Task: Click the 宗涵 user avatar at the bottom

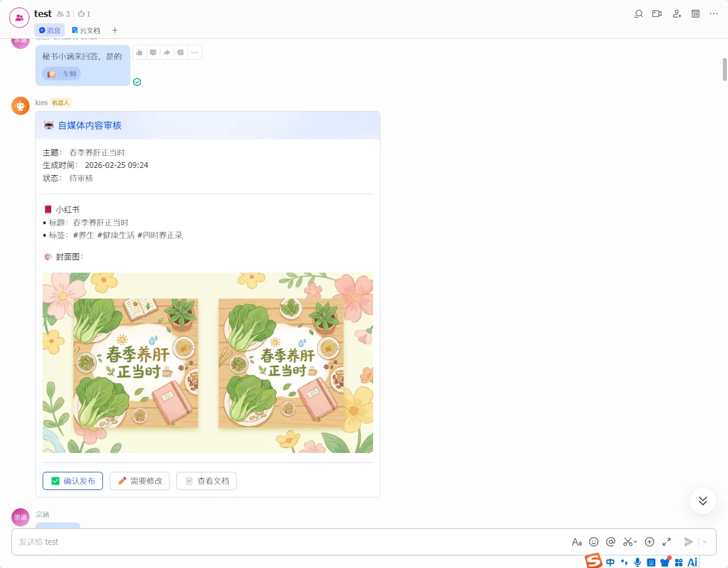Action: tap(20, 517)
